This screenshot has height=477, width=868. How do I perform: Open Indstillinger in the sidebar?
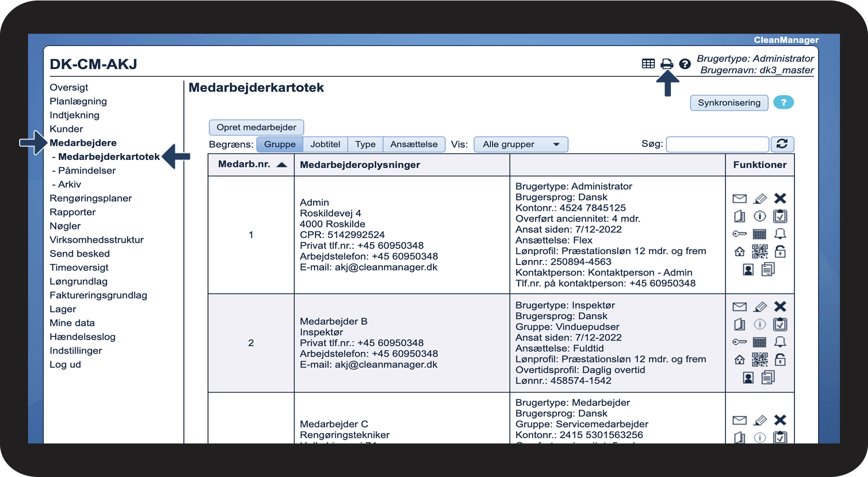pos(76,351)
